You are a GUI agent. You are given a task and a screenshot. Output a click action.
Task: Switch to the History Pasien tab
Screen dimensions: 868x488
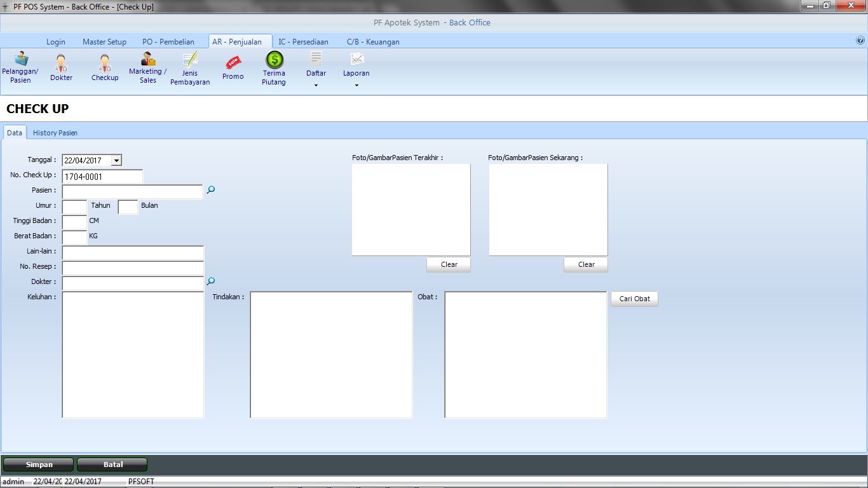click(55, 133)
